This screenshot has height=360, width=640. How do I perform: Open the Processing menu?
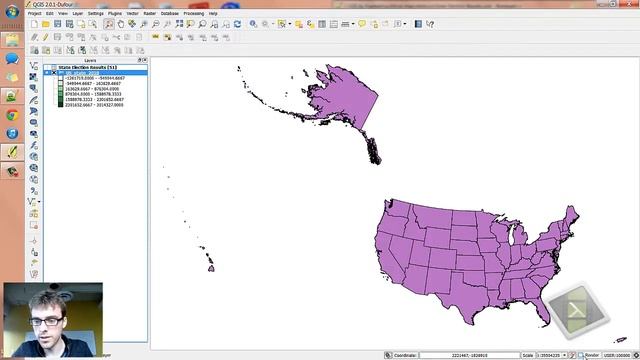193,13
